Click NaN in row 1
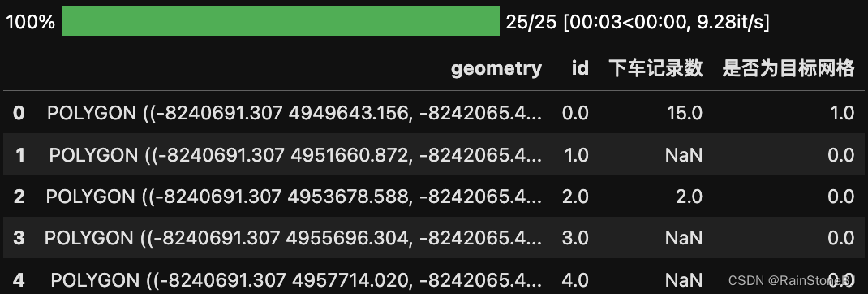868x294 pixels. (x=684, y=155)
